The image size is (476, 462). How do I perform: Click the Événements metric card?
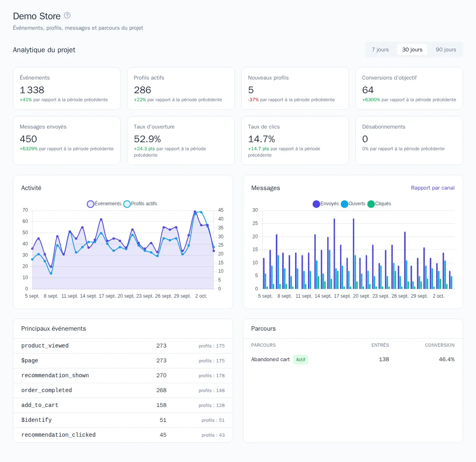[x=67, y=88]
